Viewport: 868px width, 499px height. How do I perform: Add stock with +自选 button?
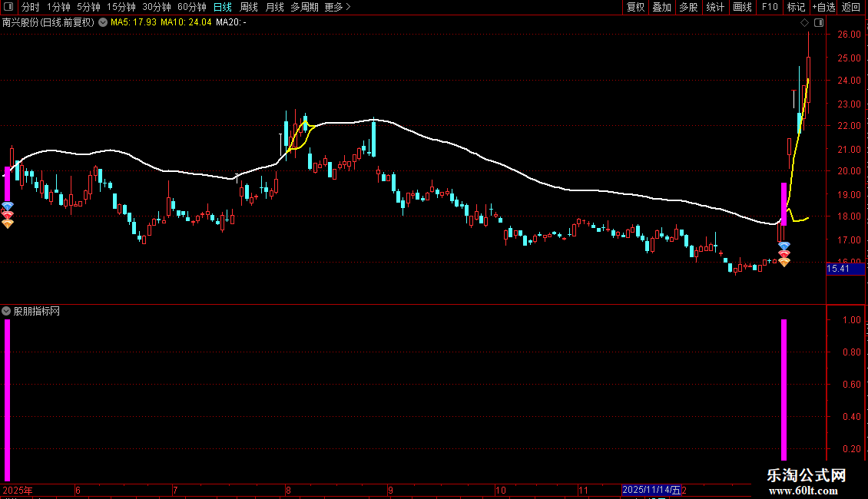pyautogui.click(x=823, y=7)
